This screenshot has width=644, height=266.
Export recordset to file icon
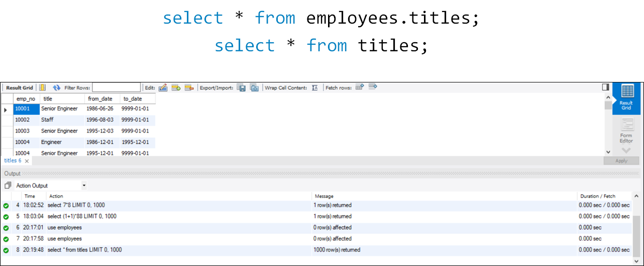click(241, 87)
